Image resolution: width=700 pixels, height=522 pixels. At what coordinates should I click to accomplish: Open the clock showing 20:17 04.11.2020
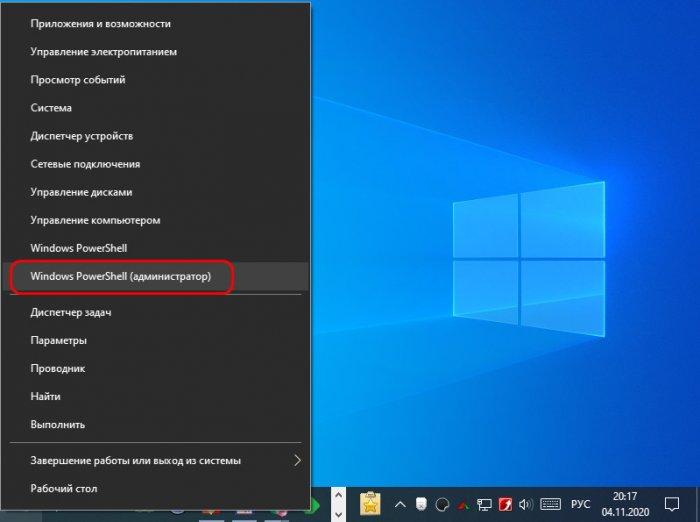(x=625, y=505)
